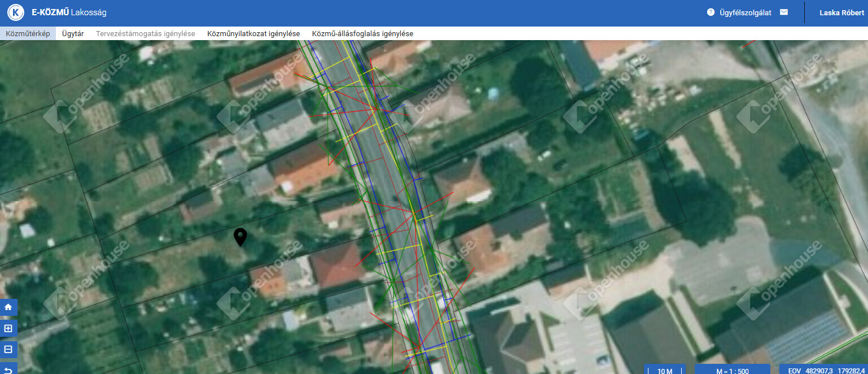Click the M = 1 : 500 scale box

[x=732, y=370]
